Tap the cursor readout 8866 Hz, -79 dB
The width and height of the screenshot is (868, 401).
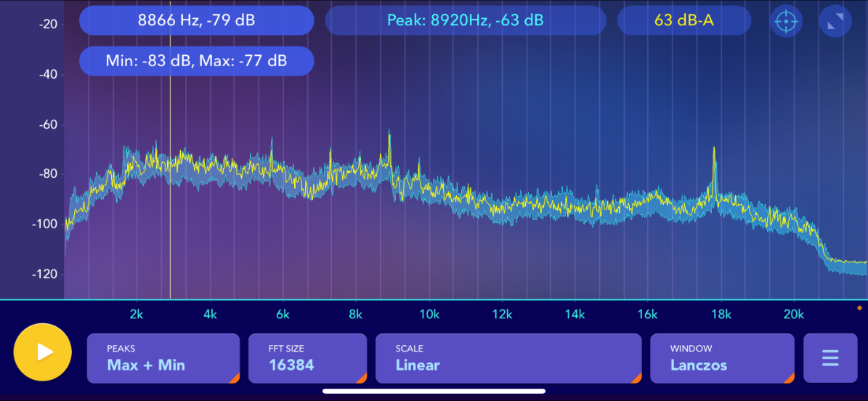197,20
